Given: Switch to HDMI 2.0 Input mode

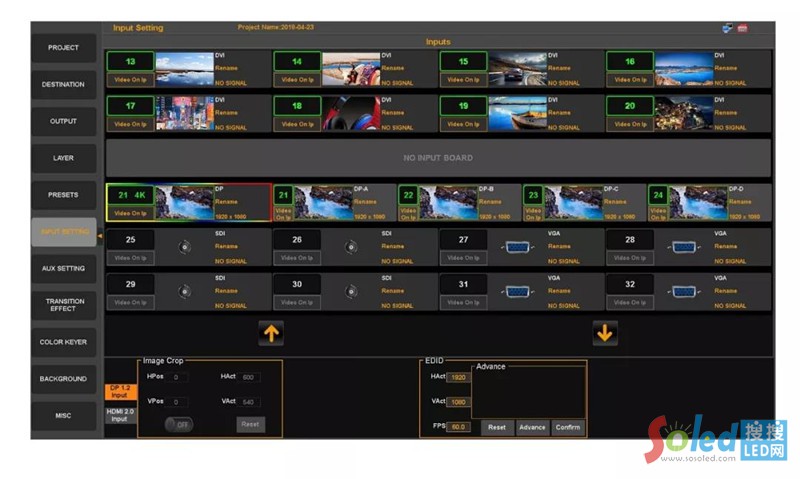Looking at the screenshot, I should [x=119, y=415].
